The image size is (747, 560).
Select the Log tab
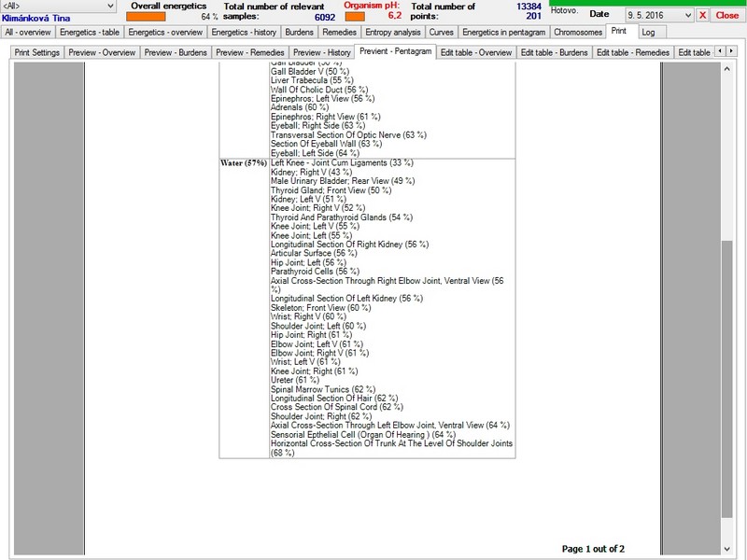tap(648, 33)
